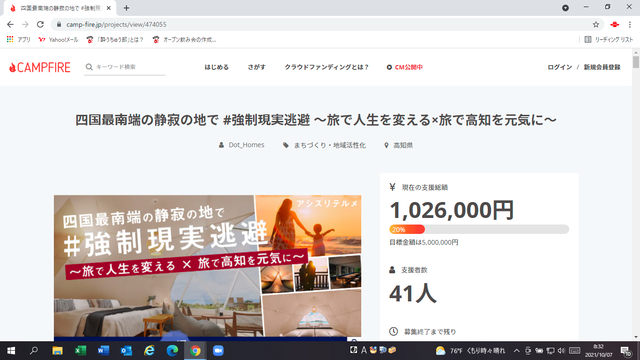Click the 新規会員登録 link
The image size is (640, 360).
point(602,67)
